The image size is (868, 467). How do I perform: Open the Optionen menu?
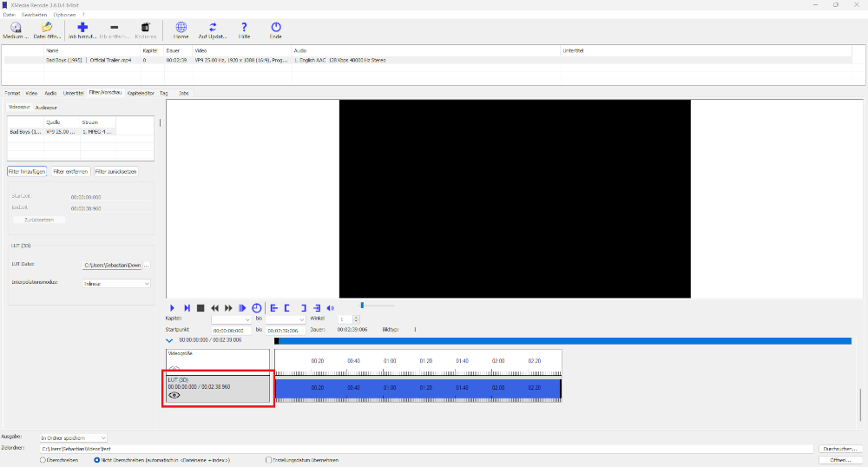click(x=65, y=15)
